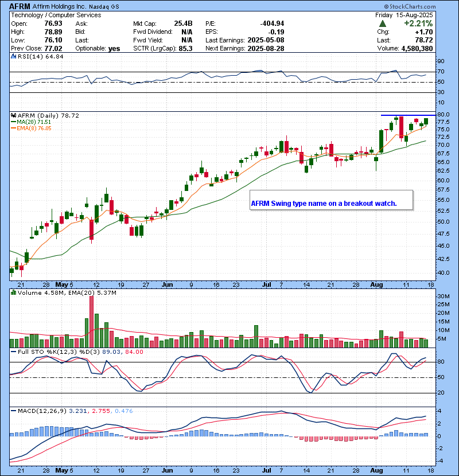Click the AFRM breakout watch annotation text
This screenshot has width=459, height=476.
[324, 204]
